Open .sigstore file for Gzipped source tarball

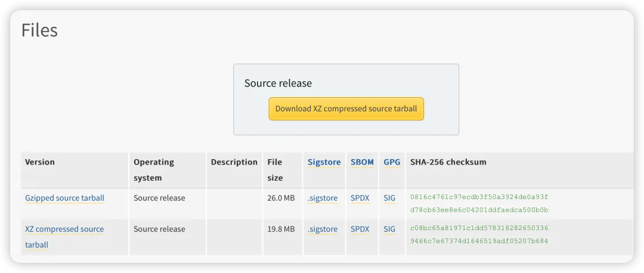[323, 198]
